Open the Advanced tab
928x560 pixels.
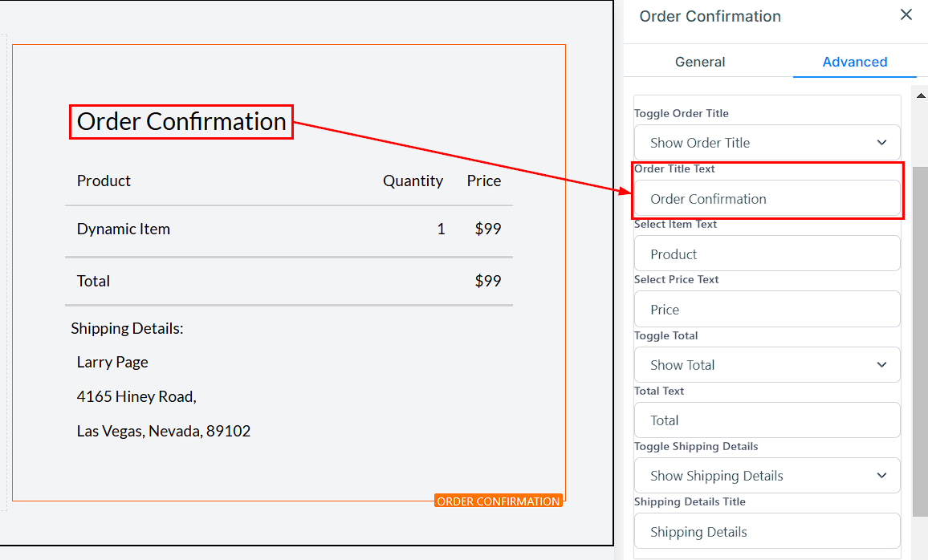click(854, 62)
